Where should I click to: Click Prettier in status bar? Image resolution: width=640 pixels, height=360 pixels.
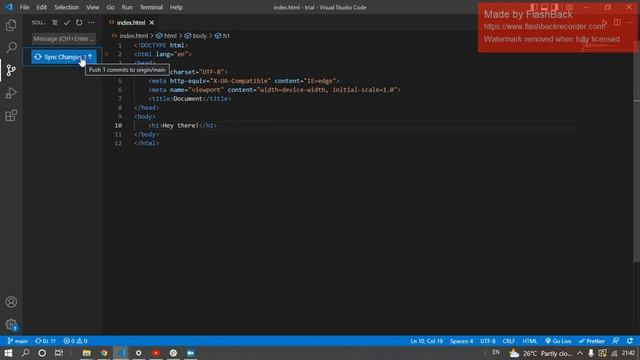[592, 341]
